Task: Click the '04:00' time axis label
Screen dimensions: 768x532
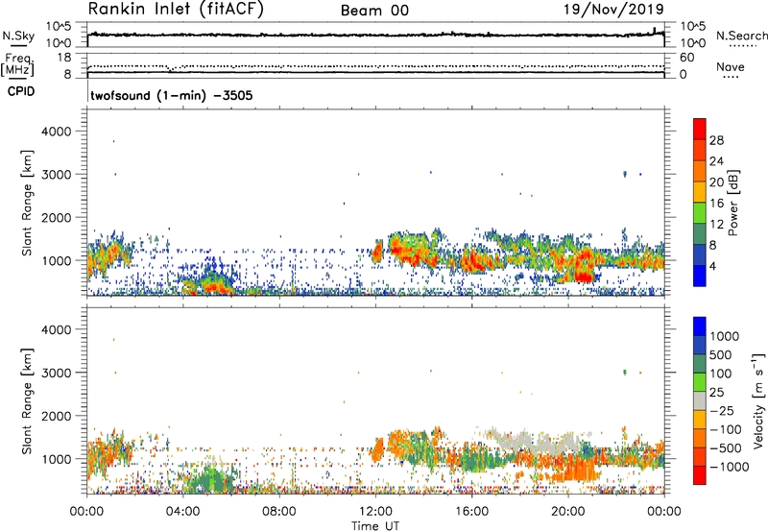Action: click(x=182, y=512)
